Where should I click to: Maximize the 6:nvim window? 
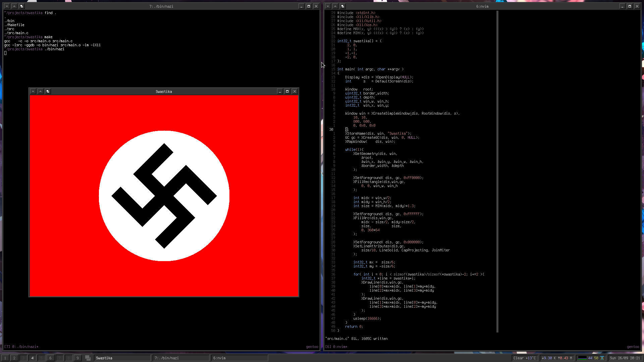630,6
